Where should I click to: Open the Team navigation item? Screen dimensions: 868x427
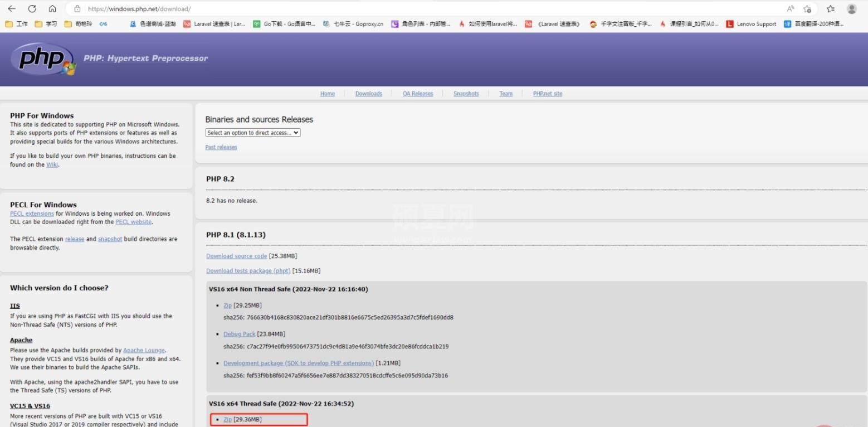point(506,94)
